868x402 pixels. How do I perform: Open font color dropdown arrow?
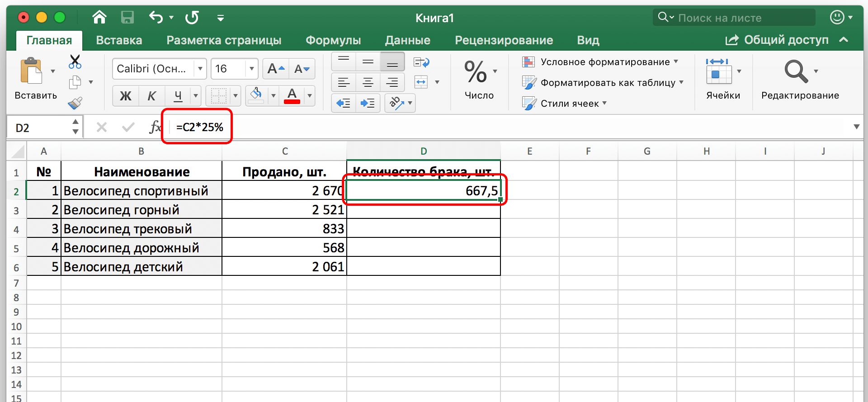click(310, 96)
